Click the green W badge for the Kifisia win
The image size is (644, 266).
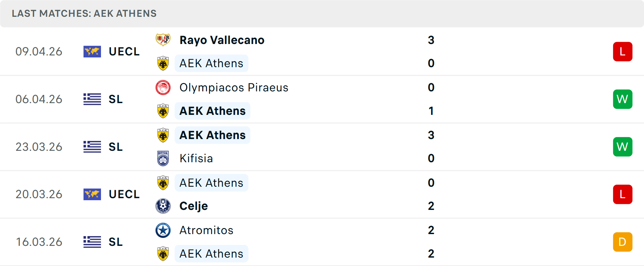click(x=623, y=147)
